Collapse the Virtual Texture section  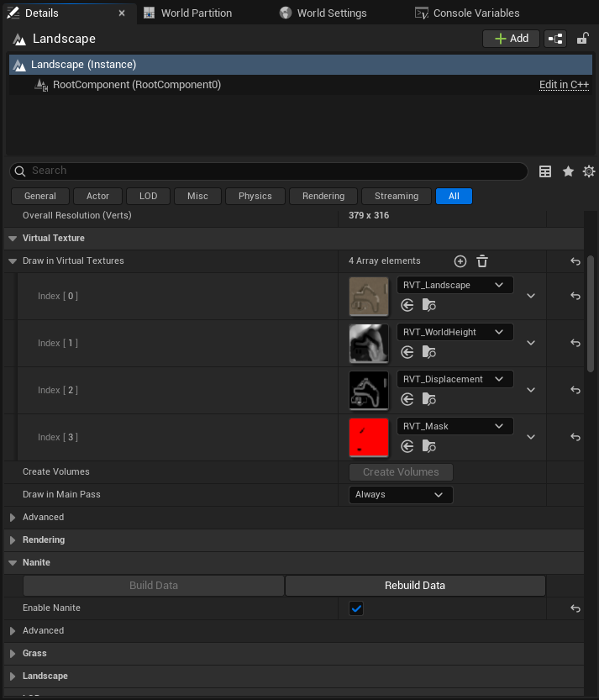coord(13,239)
